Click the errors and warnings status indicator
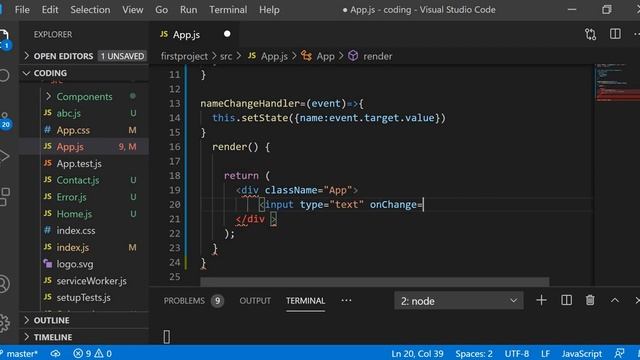 tap(92, 353)
